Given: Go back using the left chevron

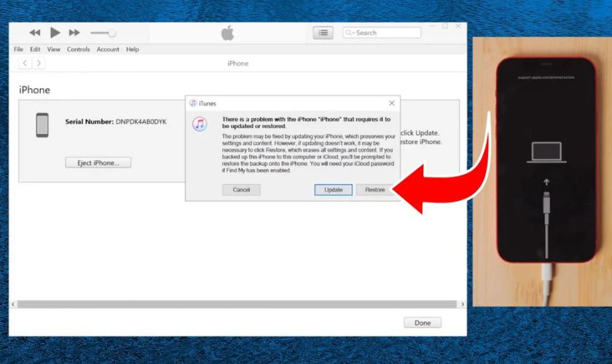Looking at the screenshot, I should (25, 63).
